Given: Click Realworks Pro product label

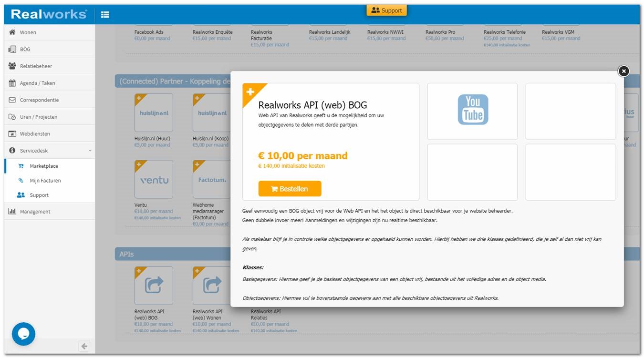Looking at the screenshot, I should click(x=440, y=32).
